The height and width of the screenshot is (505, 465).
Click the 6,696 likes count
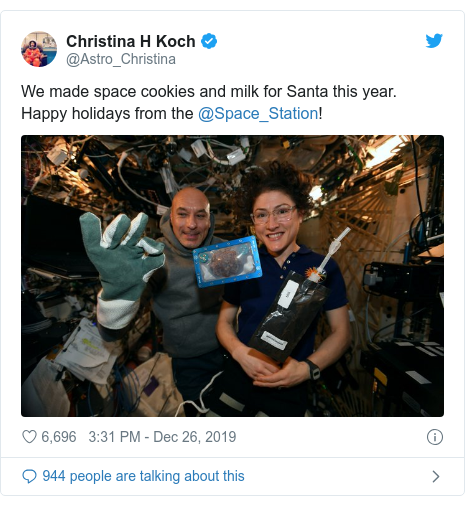[59, 437]
